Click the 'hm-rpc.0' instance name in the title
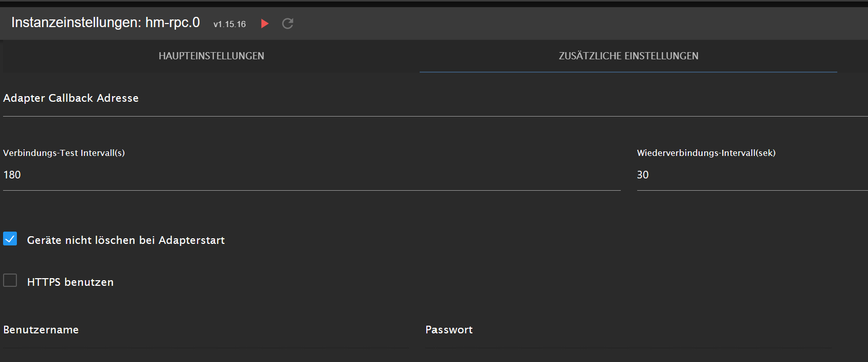This screenshot has width=868, height=362. 172,22
